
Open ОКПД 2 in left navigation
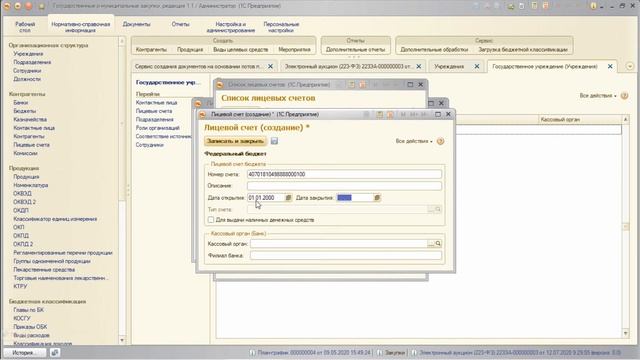(23, 244)
